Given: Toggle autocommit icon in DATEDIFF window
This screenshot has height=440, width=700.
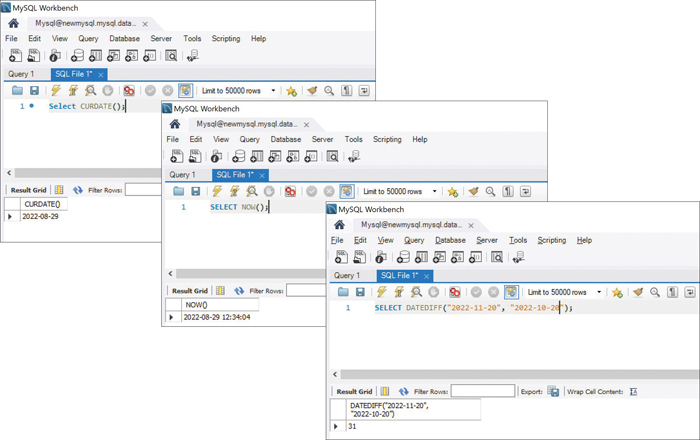Looking at the screenshot, I should pyautogui.click(x=511, y=292).
